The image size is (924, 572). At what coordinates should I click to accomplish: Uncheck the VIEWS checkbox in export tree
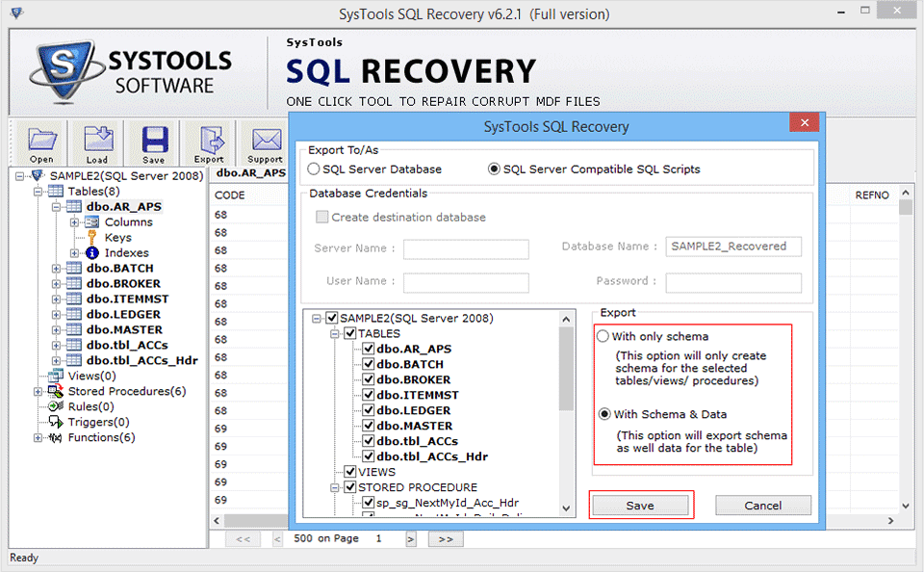click(x=350, y=472)
